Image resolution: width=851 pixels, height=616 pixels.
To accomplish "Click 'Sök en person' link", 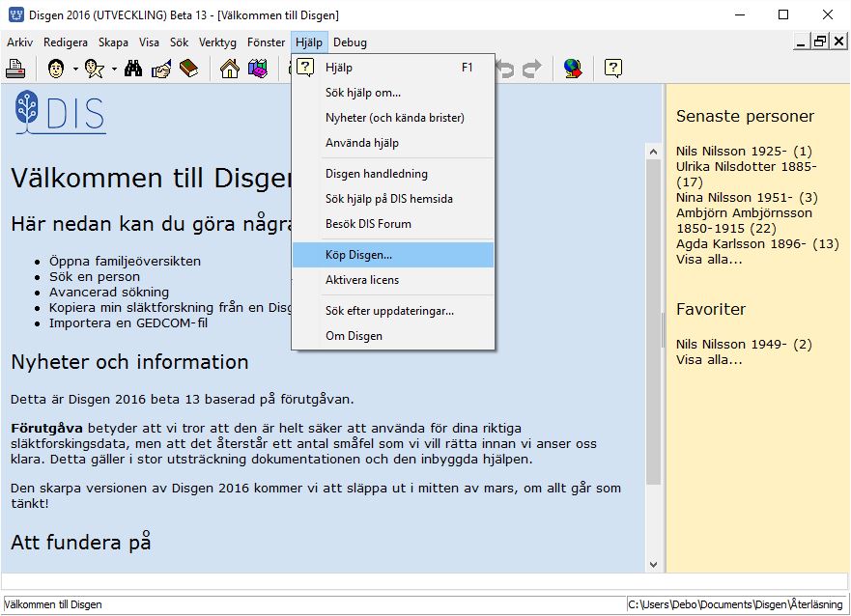I will tap(95, 276).
